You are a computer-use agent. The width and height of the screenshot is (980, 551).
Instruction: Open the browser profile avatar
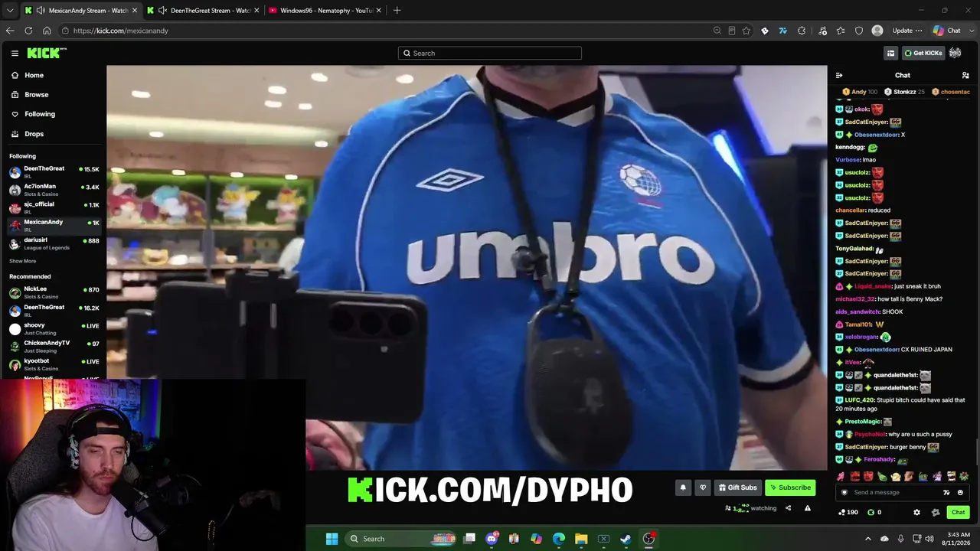pos(877,31)
